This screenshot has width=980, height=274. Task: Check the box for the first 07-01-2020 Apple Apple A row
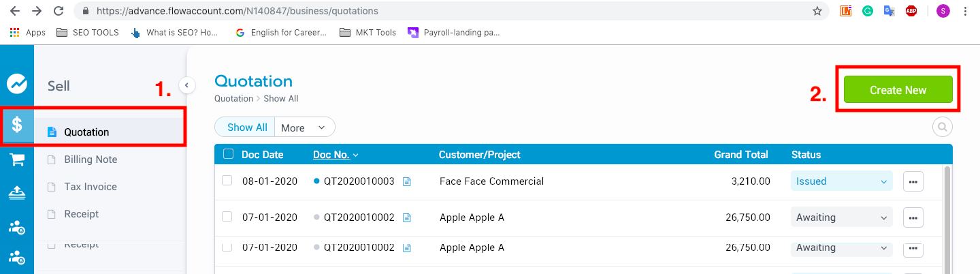(x=227, y=217)
